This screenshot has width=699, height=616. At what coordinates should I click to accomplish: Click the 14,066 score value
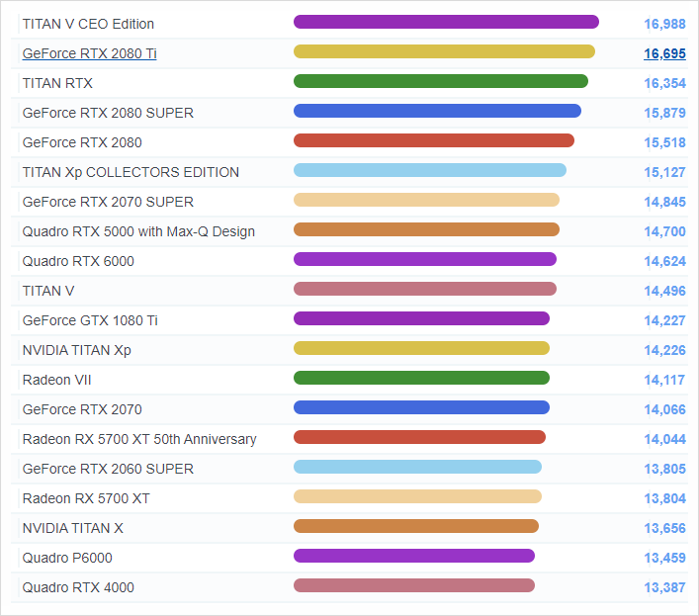coord(664,409)
